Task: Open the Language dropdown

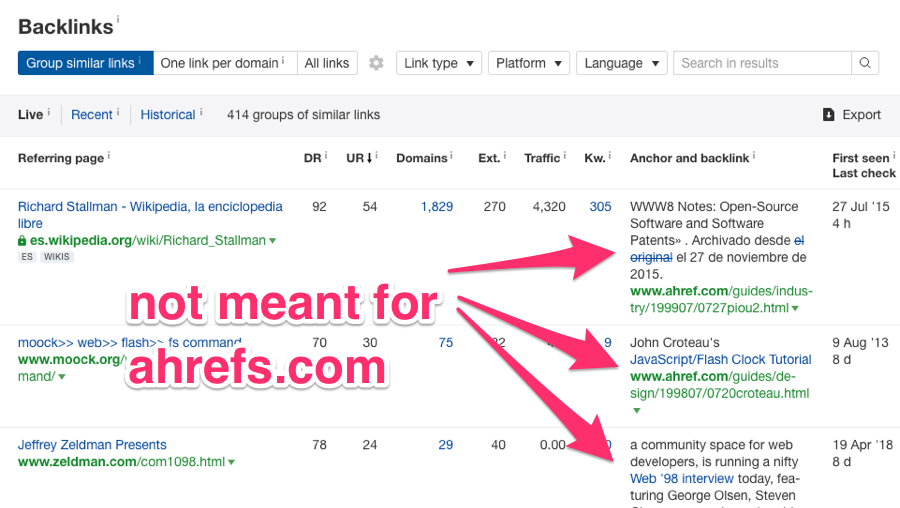Action: (622, 63)
